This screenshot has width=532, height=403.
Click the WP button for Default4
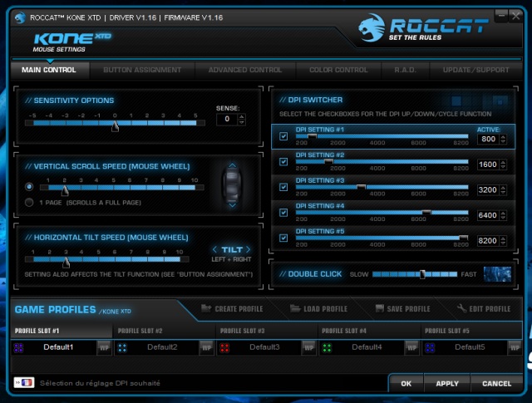pyautogui.click(x=411, y=347)
